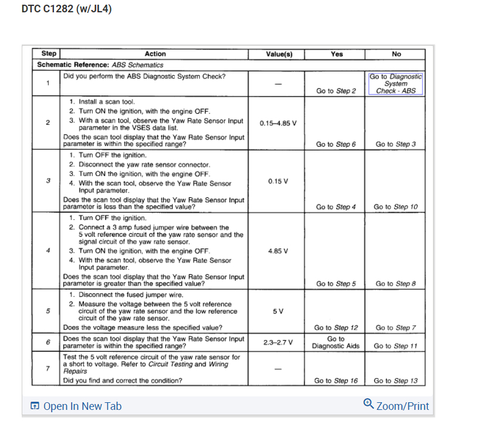Select the DTC C1282 (w/JL4) heading
Image resolution: width=504 pixels, height=431 pixels.
click(x=66, y=9)
